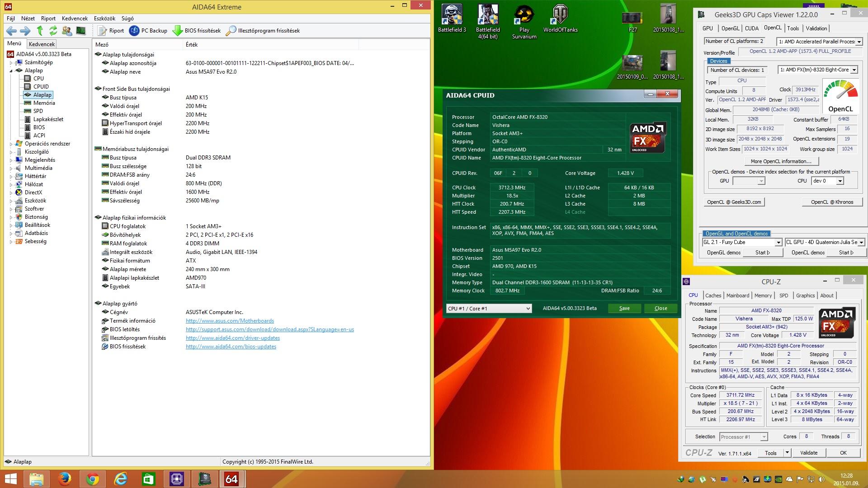The height and width of the screenshot is (488, 868).
Task: Select the Memória item in the tree
Action: pos(44,103)
